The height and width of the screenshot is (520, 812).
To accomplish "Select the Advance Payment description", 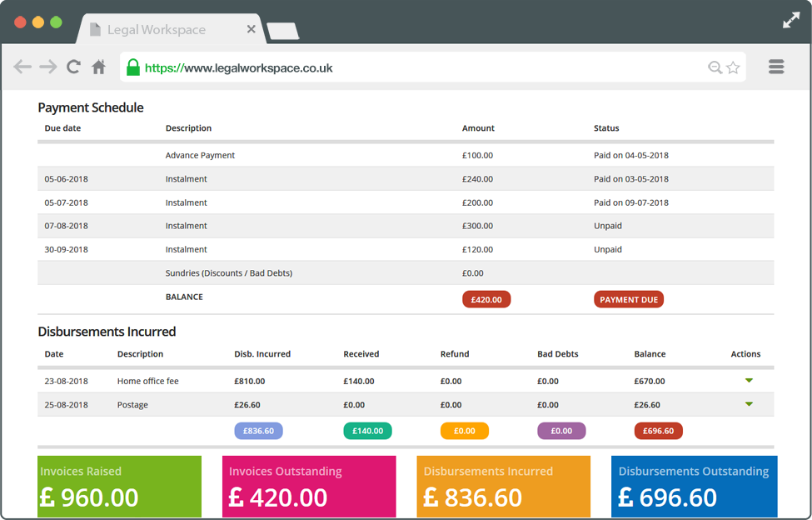I will [x=200, y=155].
